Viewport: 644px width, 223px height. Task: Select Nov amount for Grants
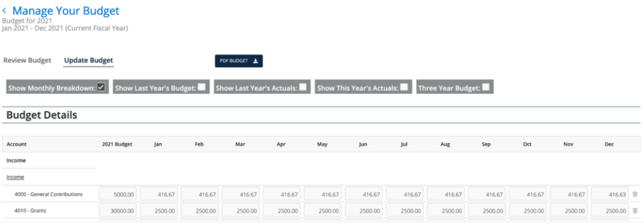pyautogui.click(x=569, y=211)
